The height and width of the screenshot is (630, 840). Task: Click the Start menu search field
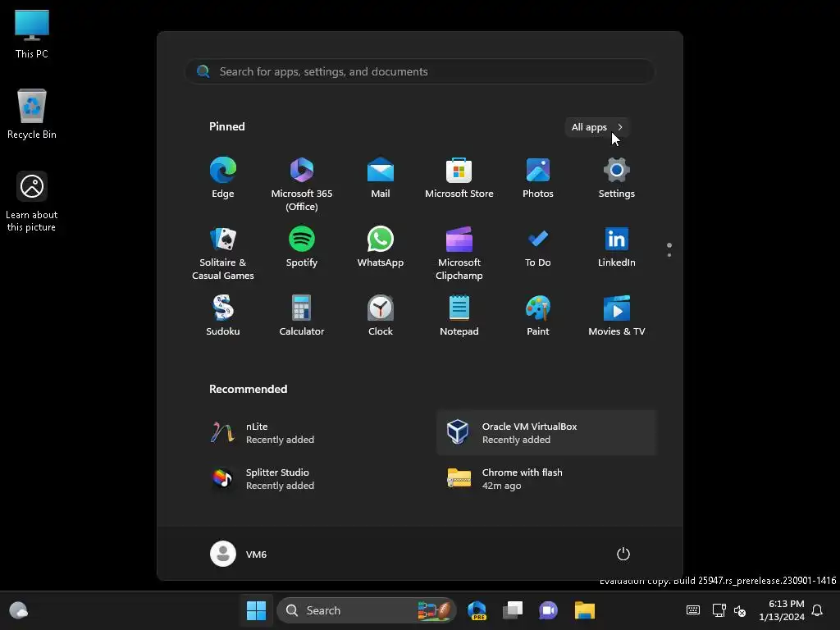420,72
